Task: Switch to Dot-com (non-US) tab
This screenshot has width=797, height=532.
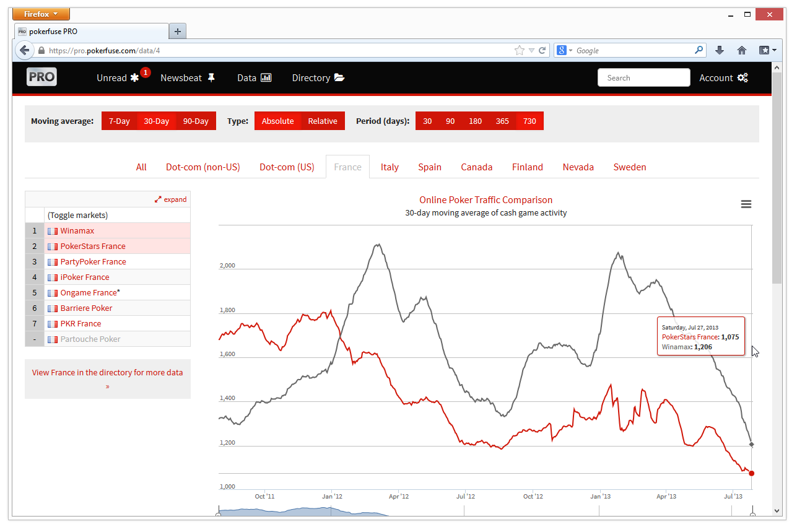Action: (203, 167)
